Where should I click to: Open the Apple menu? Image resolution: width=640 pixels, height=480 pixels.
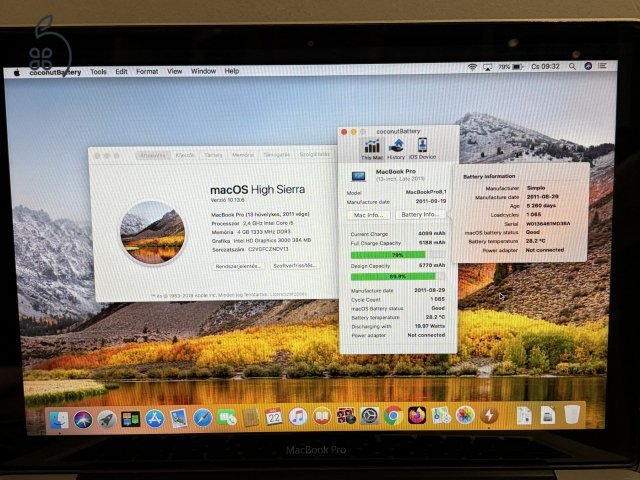coord(17,73)
